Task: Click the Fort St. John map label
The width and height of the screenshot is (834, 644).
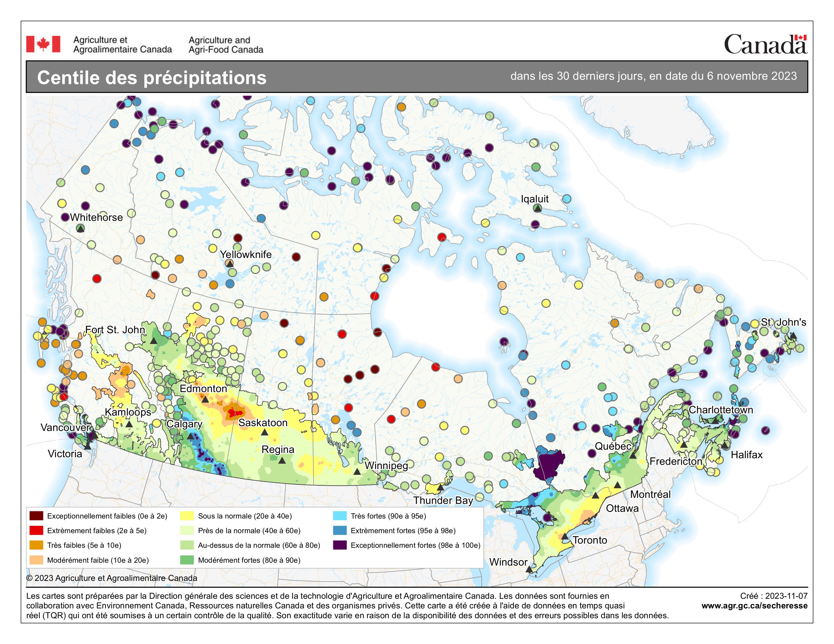Action: (x=115, y=330)
